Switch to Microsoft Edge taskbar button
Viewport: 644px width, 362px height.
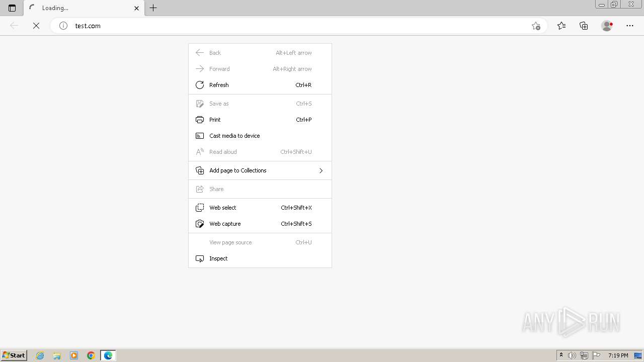tap(108, 355)
